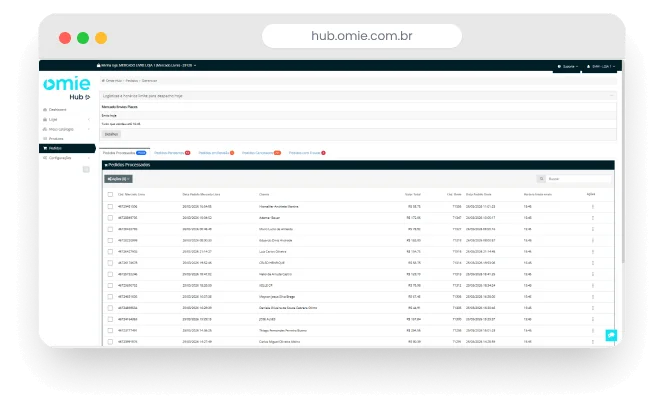The height and width of the screenshot is (412, 664).
Task: Click the Detalhes button
Action: (x=111, y=133)
